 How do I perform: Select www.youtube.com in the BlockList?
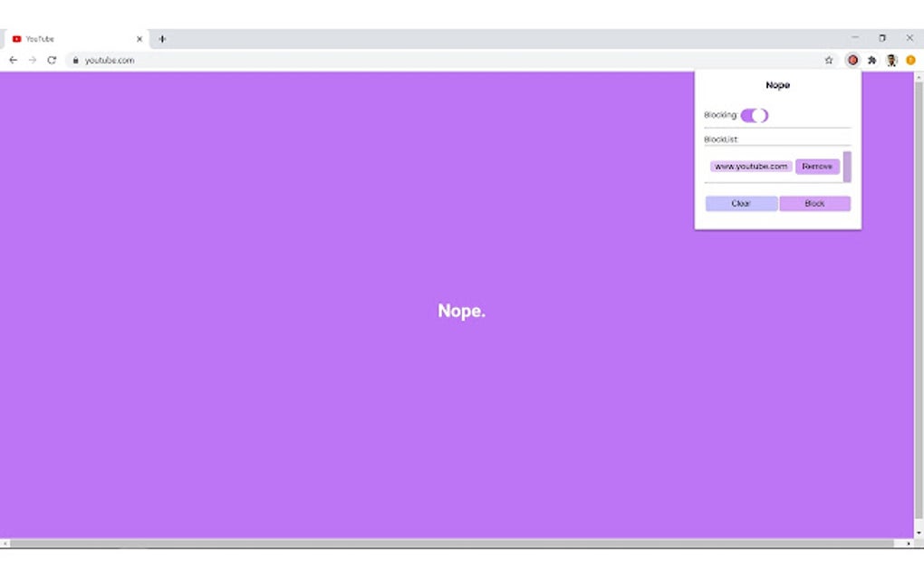750,166
